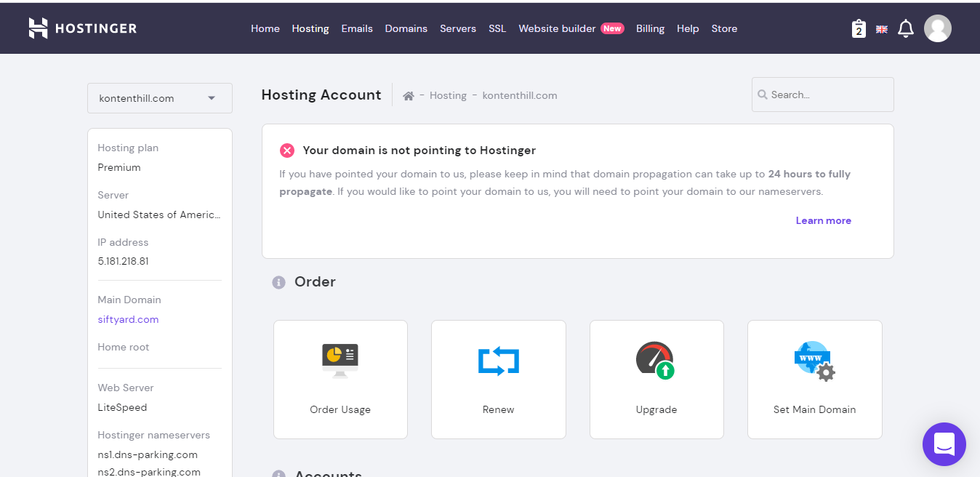
Task: Focus the Search input field
Action: coord(823,95)
